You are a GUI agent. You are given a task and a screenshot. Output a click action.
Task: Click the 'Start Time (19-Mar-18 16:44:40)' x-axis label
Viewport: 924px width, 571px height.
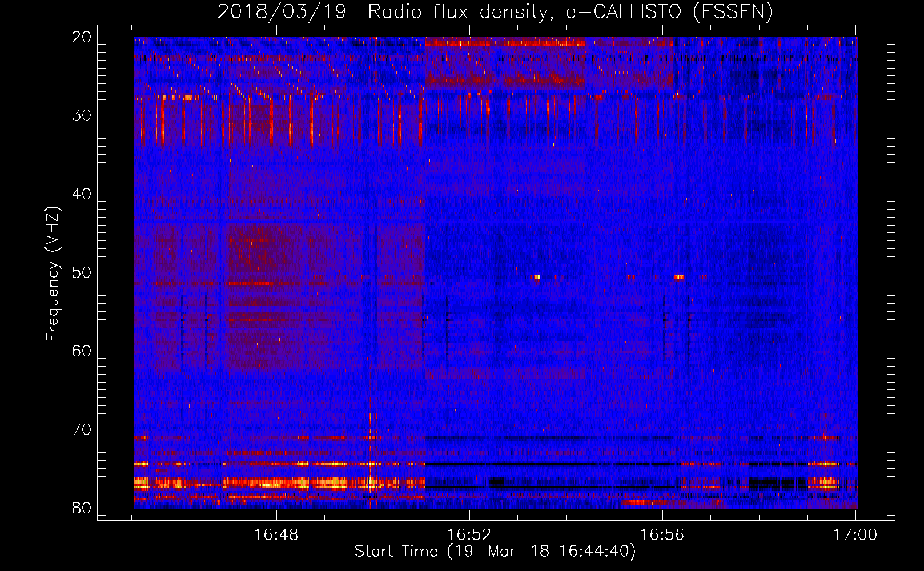495,552
